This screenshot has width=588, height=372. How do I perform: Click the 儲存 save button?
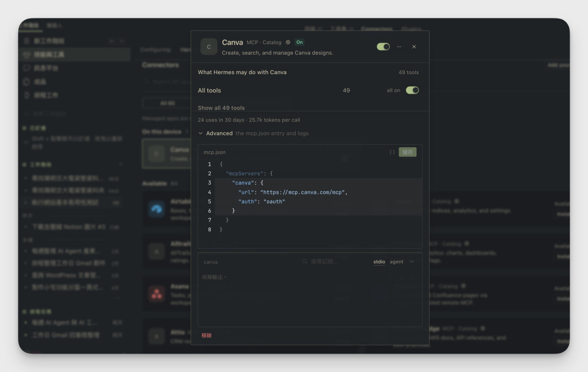coord(408,152)
